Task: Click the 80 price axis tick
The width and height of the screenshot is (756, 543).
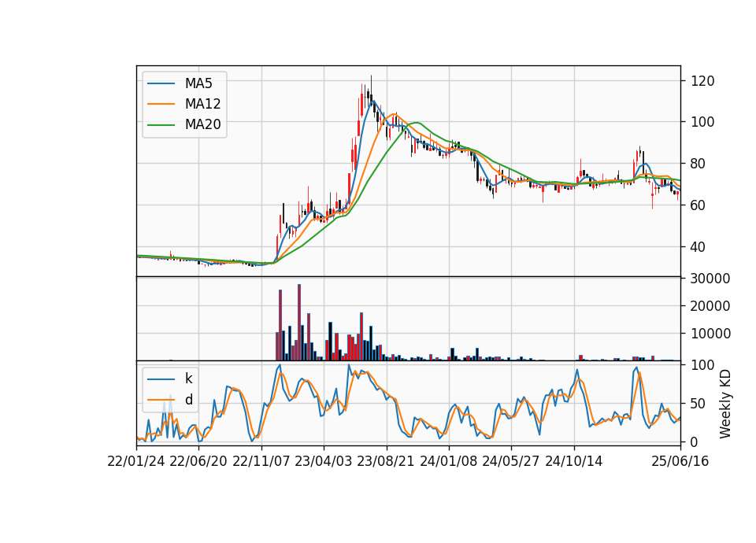Action: point(699,164)
